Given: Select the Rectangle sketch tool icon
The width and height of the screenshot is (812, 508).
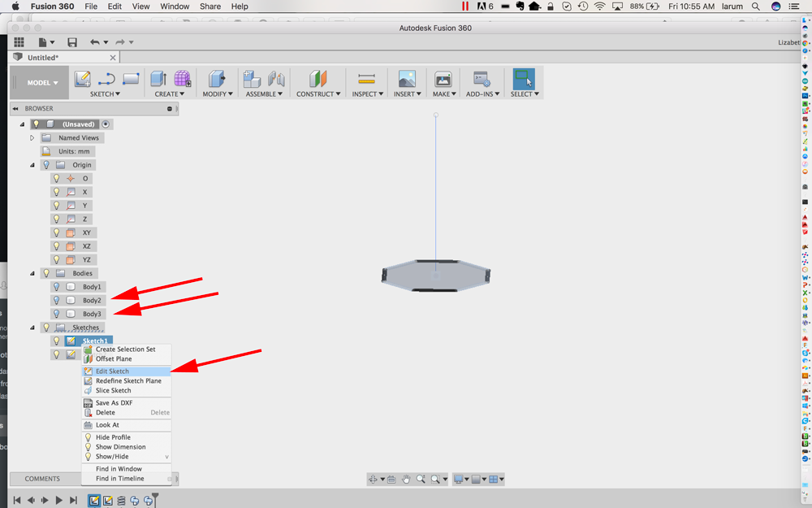Looking at the screenshot, I should (x=131, y=79).
